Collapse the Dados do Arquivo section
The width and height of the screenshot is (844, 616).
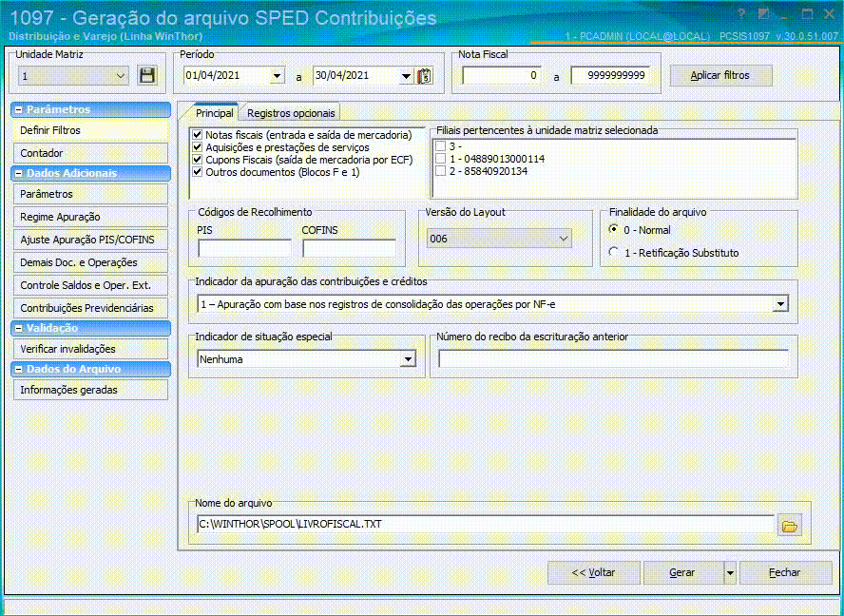[18, 370]
